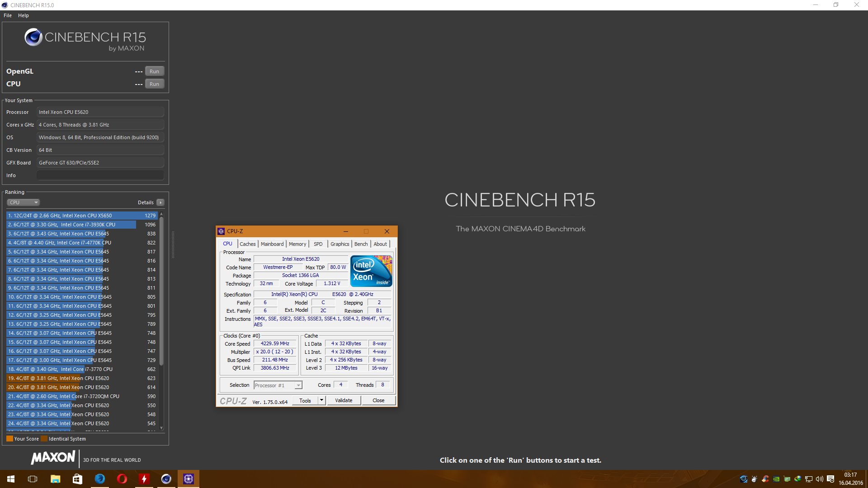Switch to SPD tab in CPU-Z
This screenshot has height=488, width=868.
coord(318,244)
